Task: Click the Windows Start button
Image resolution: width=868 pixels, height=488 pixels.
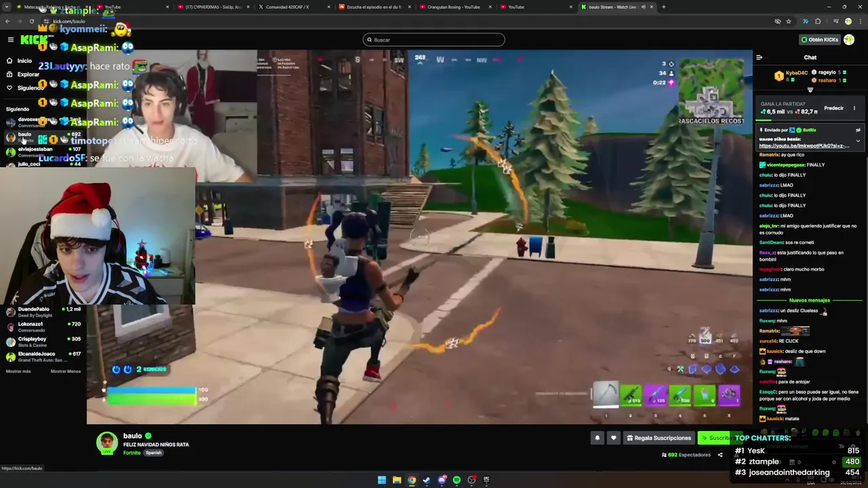Action: pyautogui.click(x=382, y=480)
